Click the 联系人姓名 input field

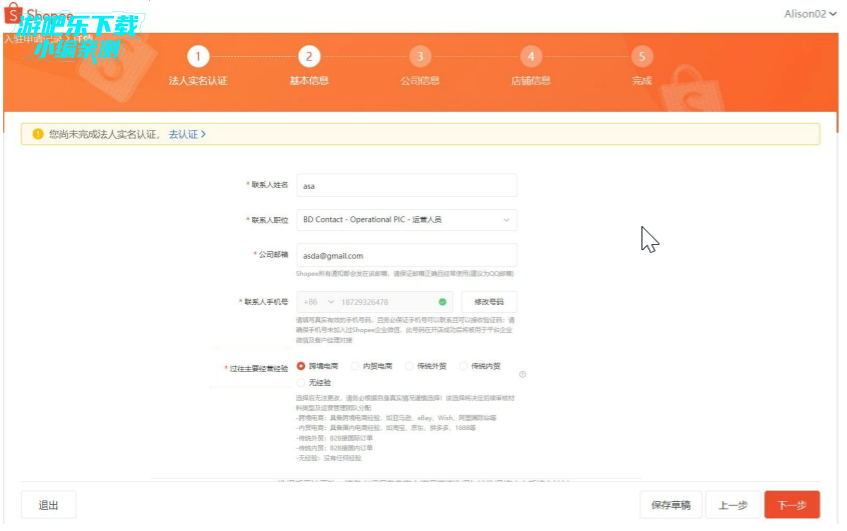point(407,185)
